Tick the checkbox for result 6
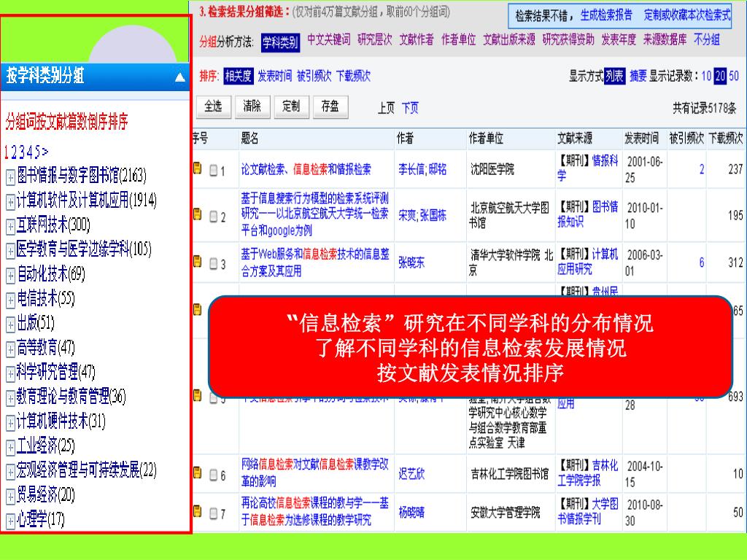The width and height of the screenshot is (747, 560). [x=214, y=475]
